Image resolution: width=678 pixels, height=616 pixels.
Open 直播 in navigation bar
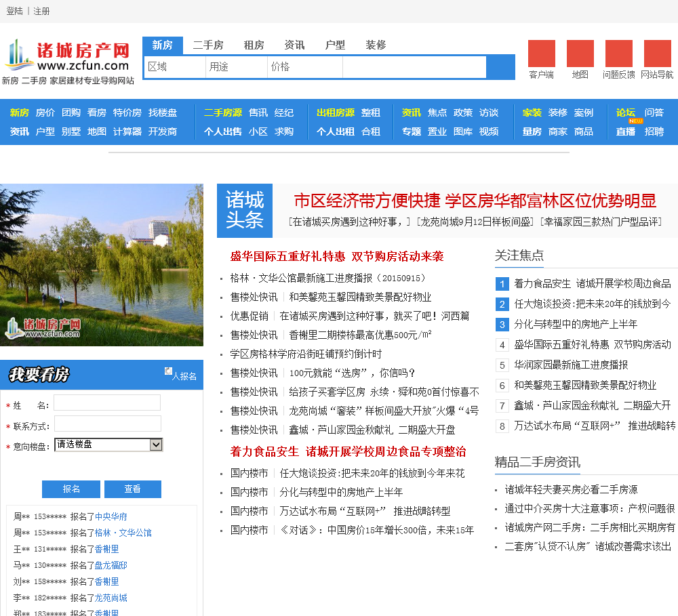click(626, 132)
